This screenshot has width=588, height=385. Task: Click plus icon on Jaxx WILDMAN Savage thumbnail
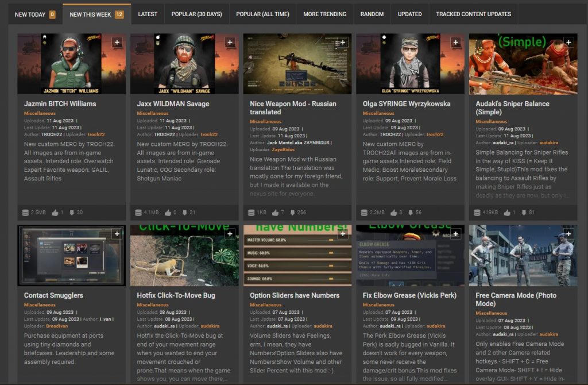[x=230, y=42]
